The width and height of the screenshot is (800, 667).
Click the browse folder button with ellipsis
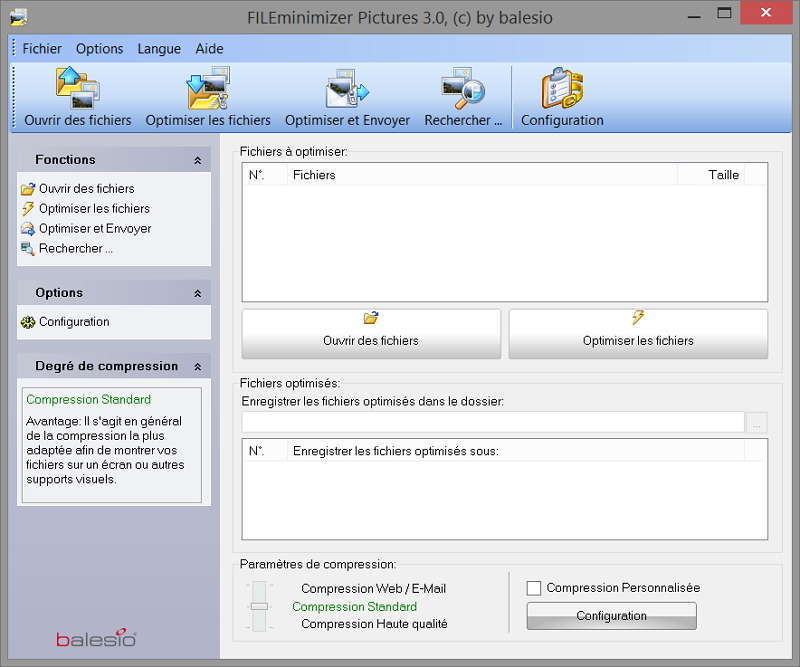point(757,423)
